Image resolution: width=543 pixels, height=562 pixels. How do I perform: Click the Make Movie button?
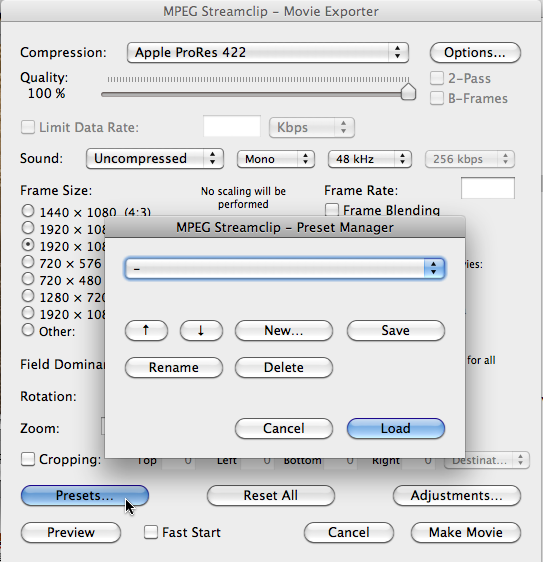click(466, 533)
